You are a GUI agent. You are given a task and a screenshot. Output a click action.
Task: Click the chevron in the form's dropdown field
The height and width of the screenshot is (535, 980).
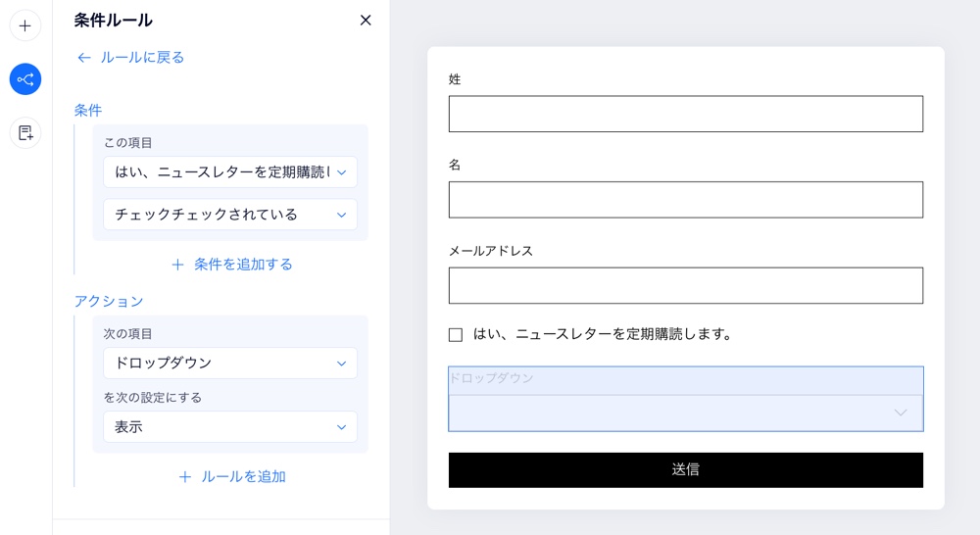900,413
